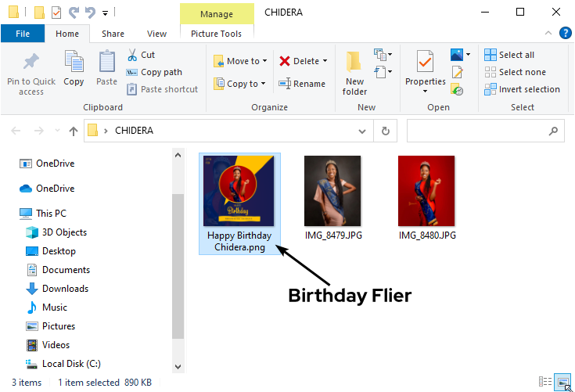
Task: Click the Pin to Quick access icon
Action: (31, 63)
